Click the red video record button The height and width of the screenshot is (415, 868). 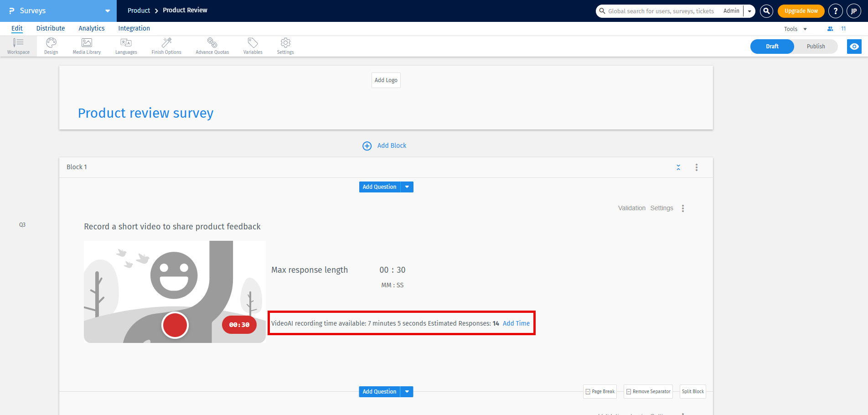pos(175,325)
